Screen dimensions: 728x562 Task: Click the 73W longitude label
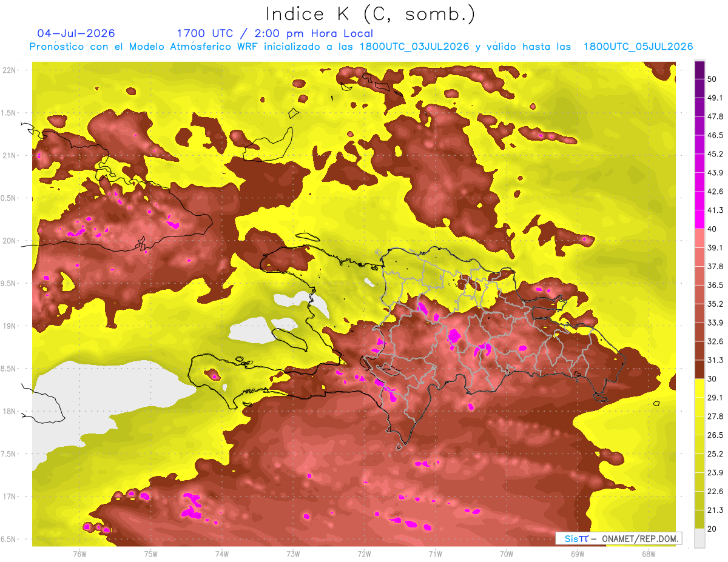click(293, 554)
